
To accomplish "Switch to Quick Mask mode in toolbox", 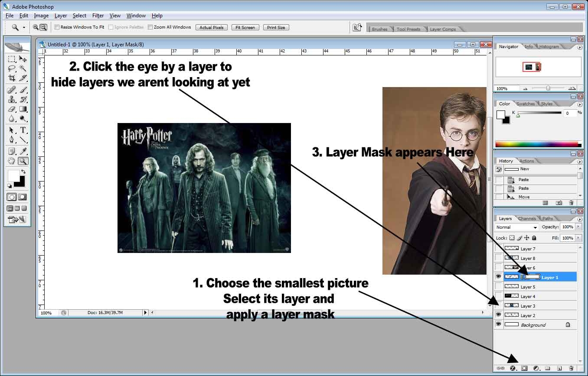I will click(x=22, y=197).
